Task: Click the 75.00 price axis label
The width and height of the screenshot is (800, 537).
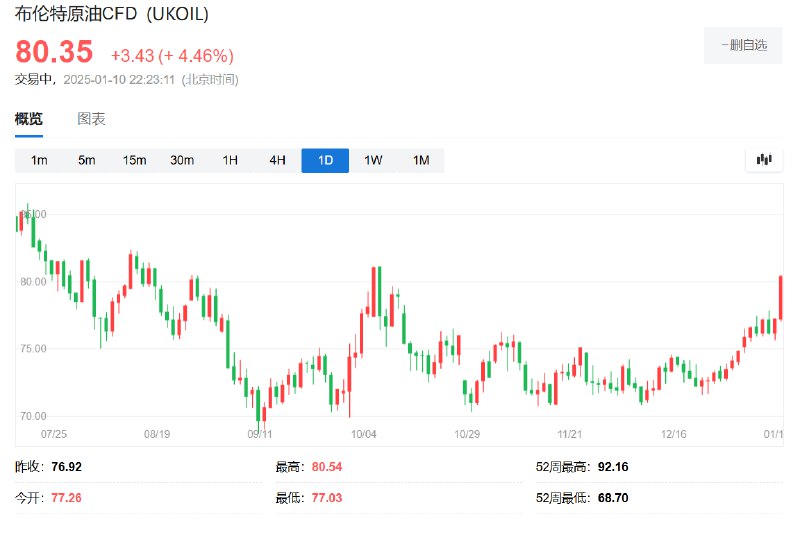Action: (x=33, y=349)
